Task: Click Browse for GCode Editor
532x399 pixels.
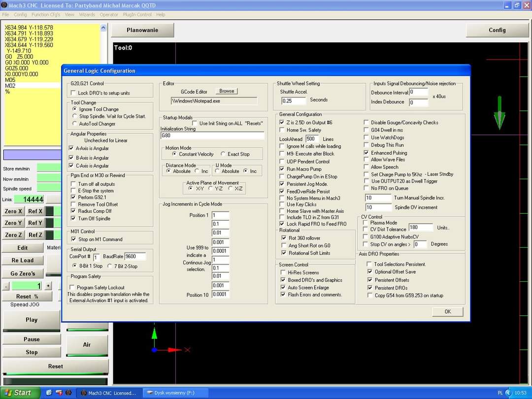Action: click(227, 91)
